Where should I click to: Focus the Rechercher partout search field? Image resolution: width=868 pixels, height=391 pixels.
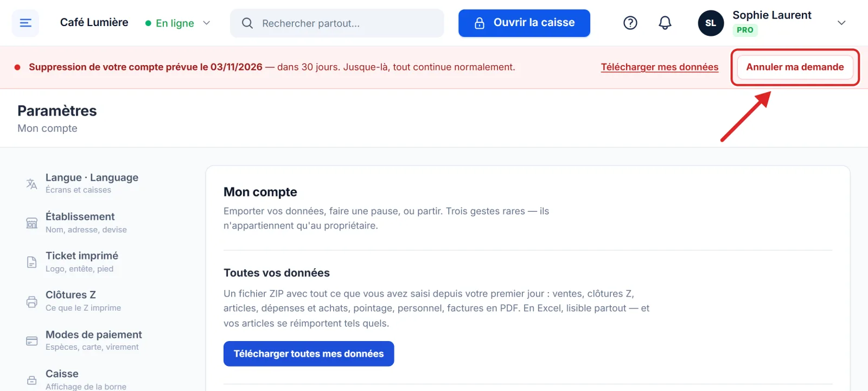tap(337, 23)
